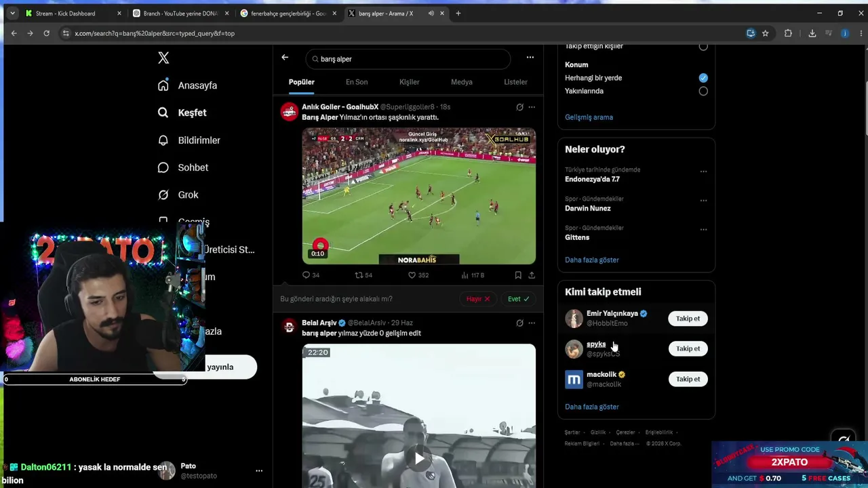Click the X logo in sidebar
The image size is (868, 488).
tap(163, 58)
